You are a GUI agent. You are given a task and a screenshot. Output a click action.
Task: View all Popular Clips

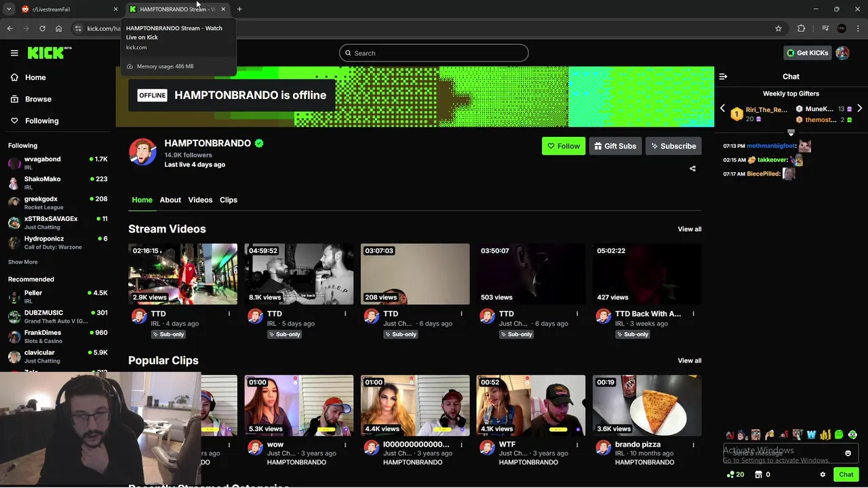(x=690, y=361)
